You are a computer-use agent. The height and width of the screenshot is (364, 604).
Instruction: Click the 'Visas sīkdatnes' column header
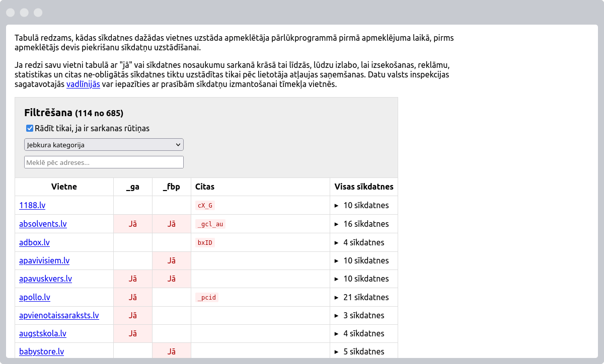pyautogui.click(x=363, y=187)
